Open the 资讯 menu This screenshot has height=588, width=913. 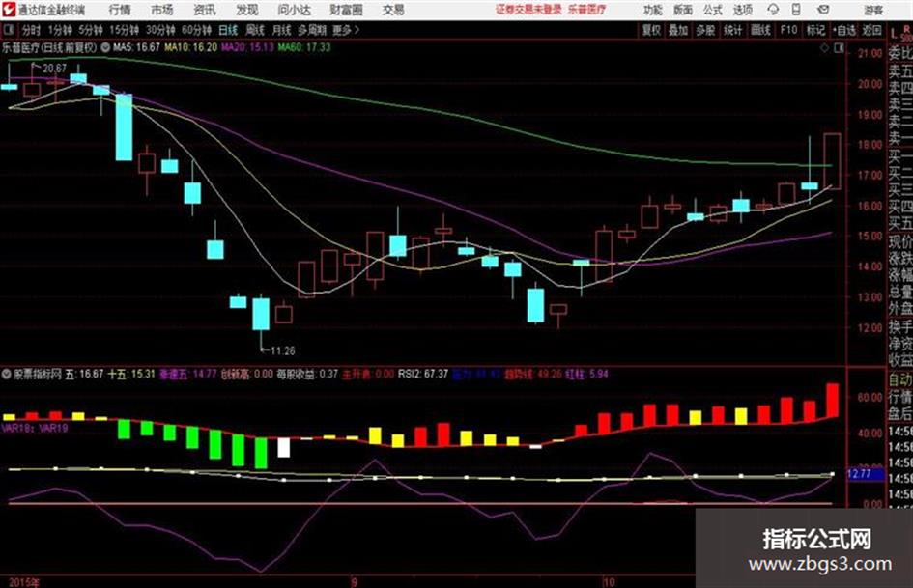click(204, 10)
